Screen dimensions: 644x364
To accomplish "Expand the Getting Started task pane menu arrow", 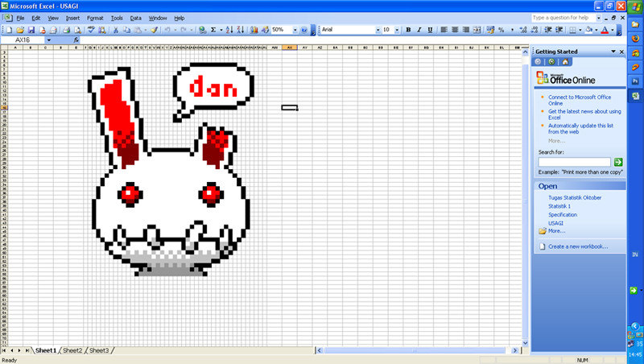I will [x=613, y=52].
